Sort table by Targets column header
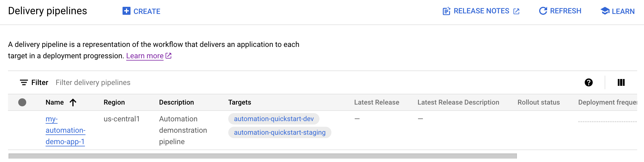The height and width of the screenshot is (162, 644). (x=239, y=102)
